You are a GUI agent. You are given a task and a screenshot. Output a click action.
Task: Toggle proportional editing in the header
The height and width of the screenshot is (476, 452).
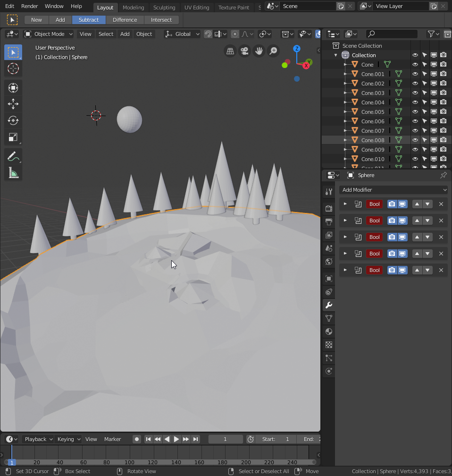pos(234,34)
